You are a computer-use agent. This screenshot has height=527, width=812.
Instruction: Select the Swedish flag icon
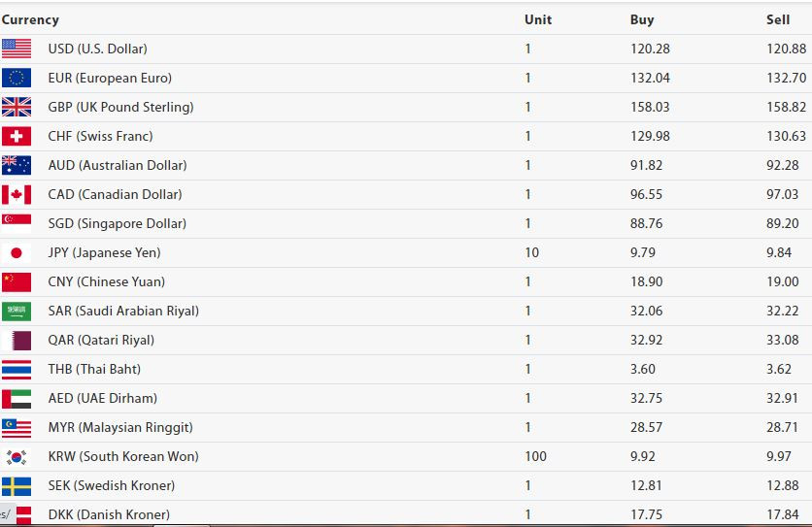(x=17, y=485)
